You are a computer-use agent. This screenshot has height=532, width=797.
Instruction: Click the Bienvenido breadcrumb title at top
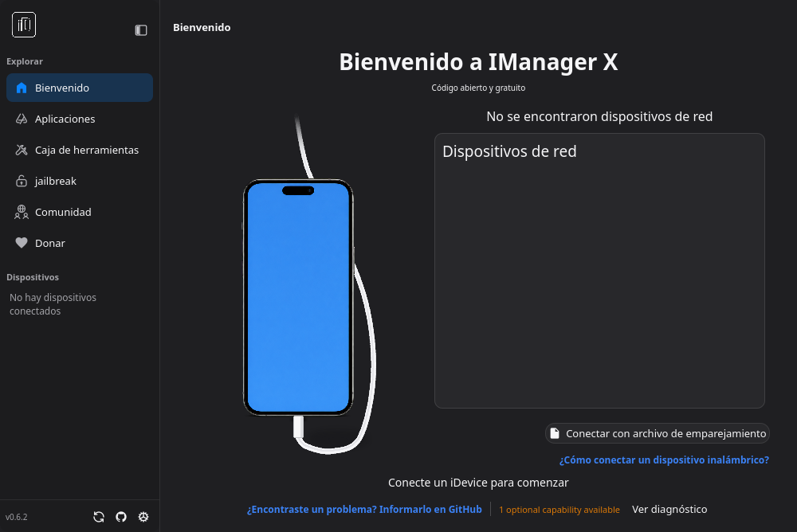[x=202, y=27]
